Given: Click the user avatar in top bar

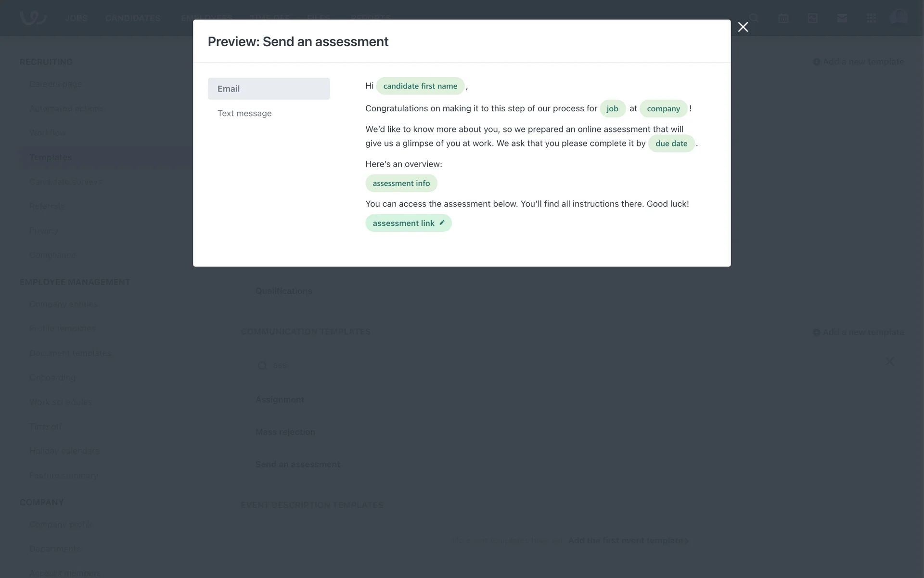Looking at the screenshot, I should click(x=898, y=17).
